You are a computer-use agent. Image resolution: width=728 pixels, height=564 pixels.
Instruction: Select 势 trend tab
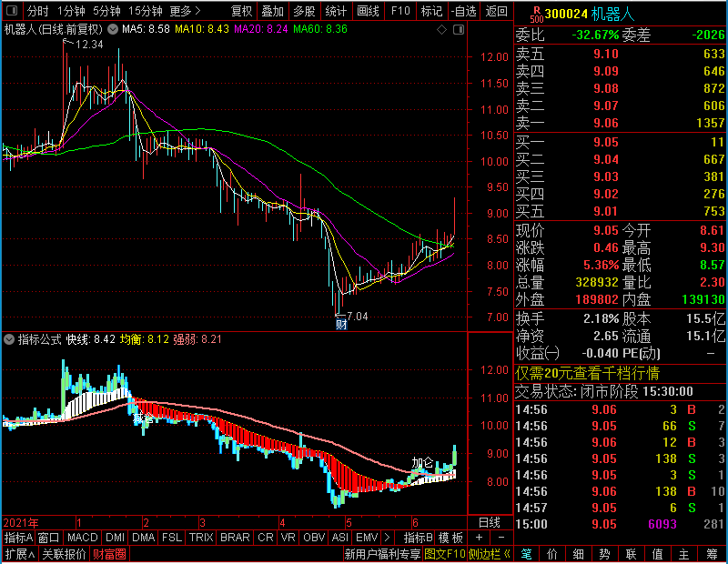(604, 554)
